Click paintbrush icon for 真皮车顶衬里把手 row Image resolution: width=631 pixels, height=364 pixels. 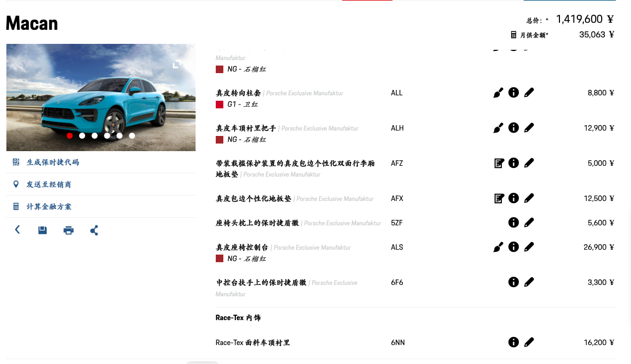498,128
